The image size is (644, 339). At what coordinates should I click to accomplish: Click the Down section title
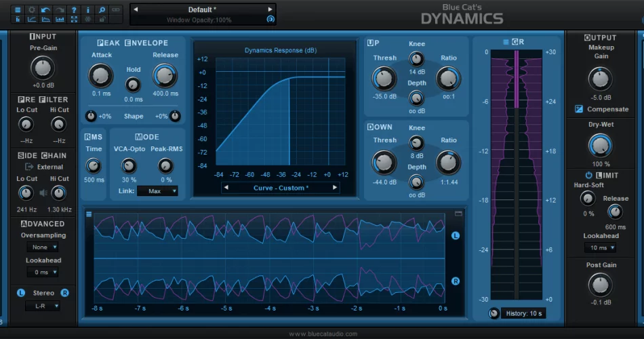click(x=380, y=127)
